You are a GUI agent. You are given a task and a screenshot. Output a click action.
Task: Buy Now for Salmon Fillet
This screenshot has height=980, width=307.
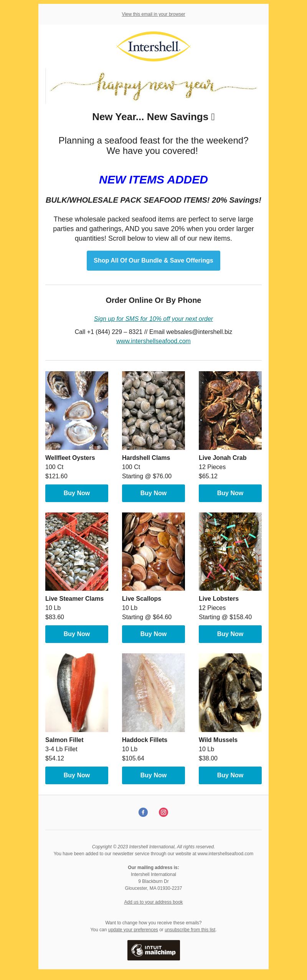[x=77, y=775]
